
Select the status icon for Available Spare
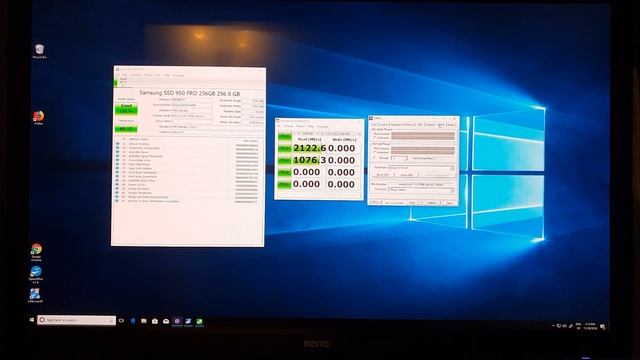point(118,152)
